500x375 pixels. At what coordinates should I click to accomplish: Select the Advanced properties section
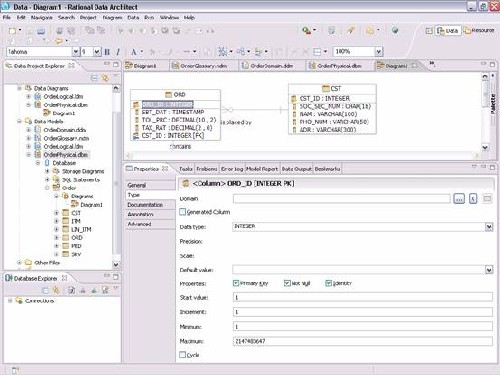150,224
